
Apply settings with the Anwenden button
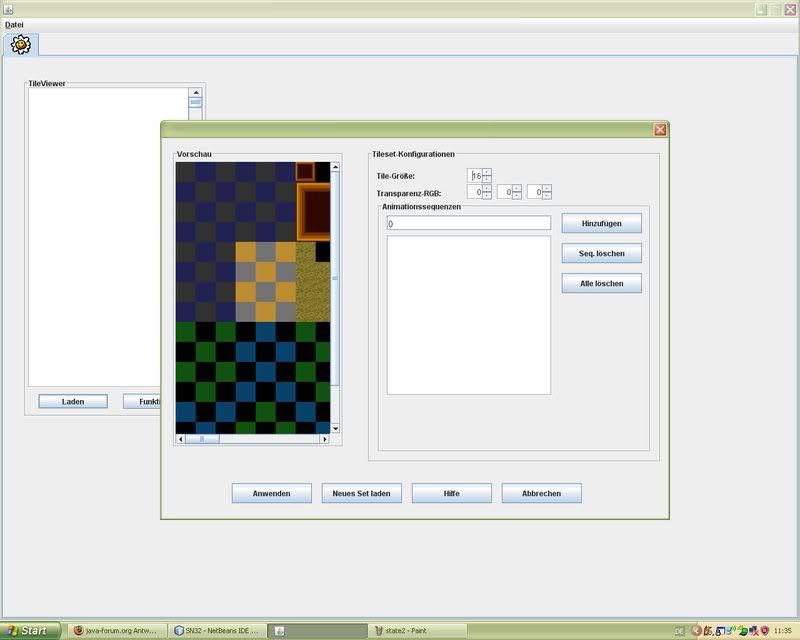tap(271, 494)
